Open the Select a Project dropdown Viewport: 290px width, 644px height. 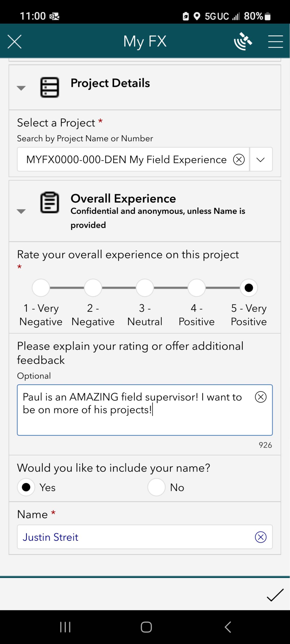[x=261, y=160]
